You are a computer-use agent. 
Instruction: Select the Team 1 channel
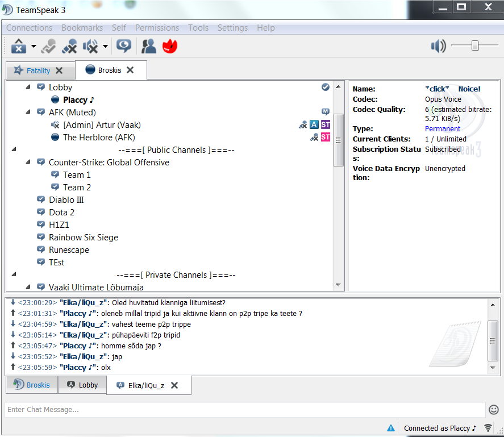pos(77,175)
